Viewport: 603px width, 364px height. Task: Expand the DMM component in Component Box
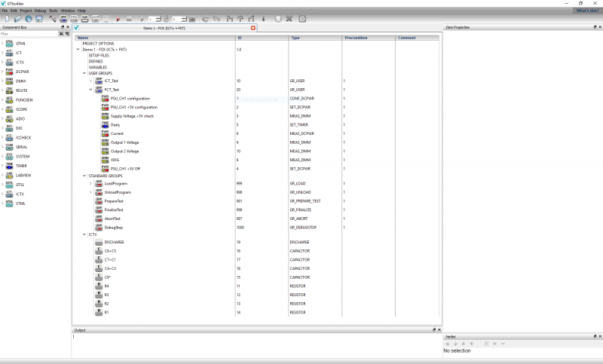(2, 81)
